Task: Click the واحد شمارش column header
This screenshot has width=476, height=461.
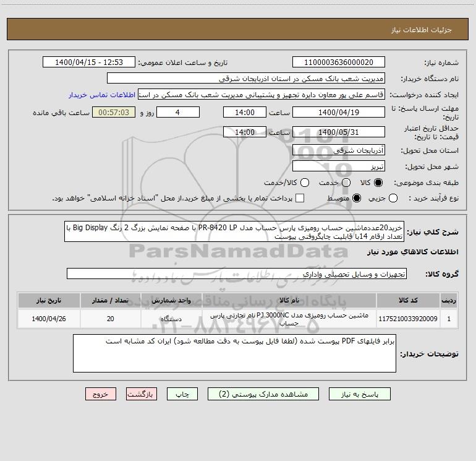Action: point(171,300)
